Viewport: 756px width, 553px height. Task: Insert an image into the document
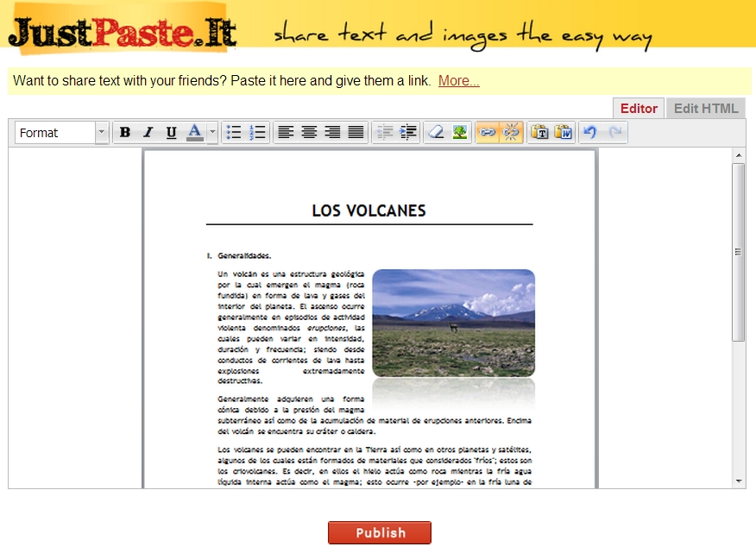460,133
